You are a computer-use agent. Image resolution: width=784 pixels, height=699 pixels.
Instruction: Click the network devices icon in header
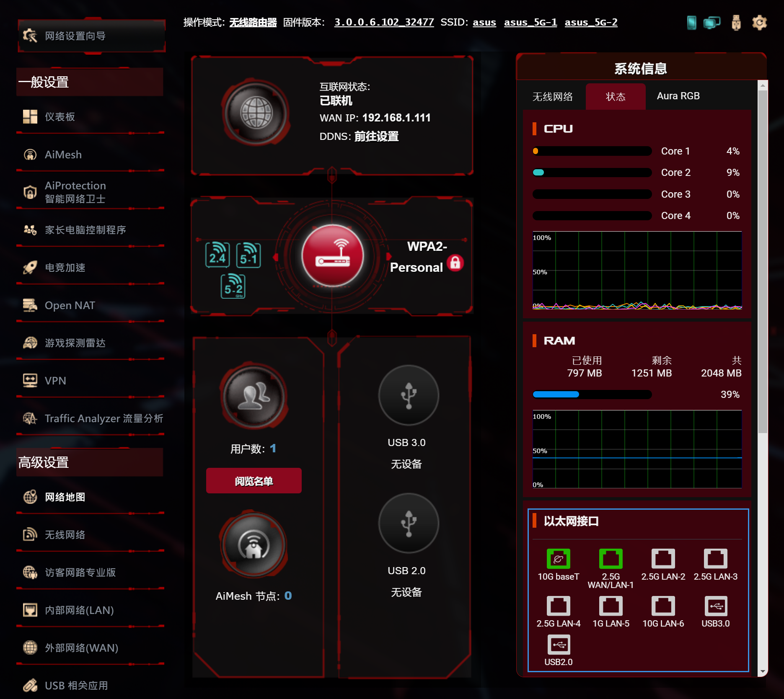(x=712, y=23)
